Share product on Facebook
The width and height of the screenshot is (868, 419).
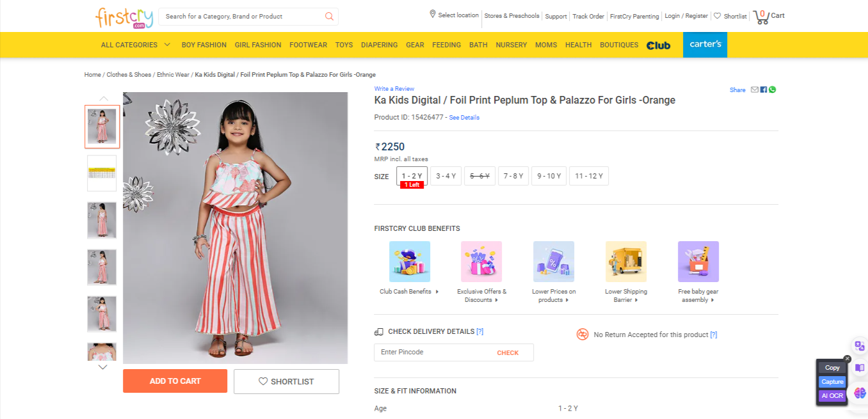(x=764, y=90)
